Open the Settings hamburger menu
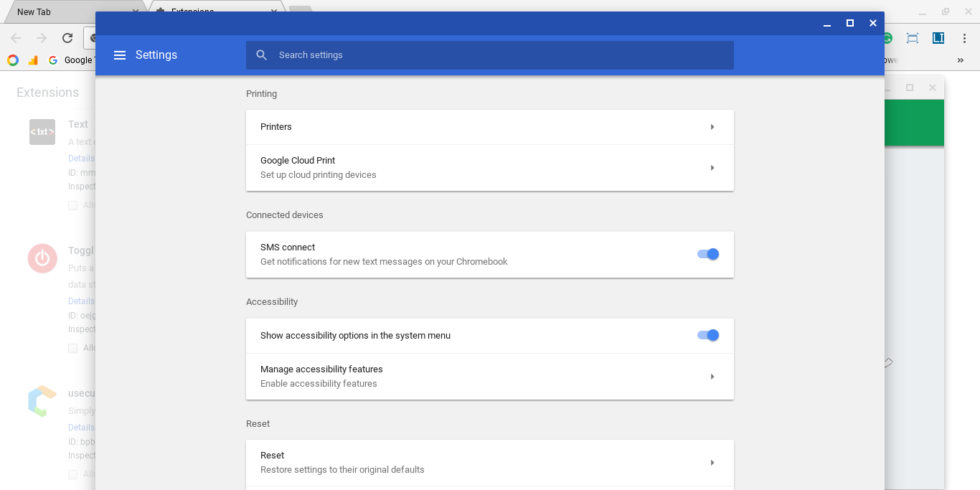Viewport: 980px width, 490px height. [120, 55]
